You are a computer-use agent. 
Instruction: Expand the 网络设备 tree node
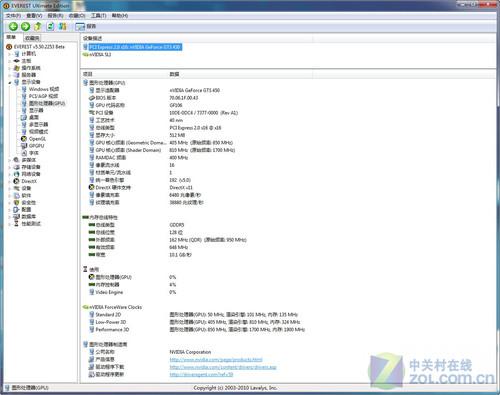(9, 174)
